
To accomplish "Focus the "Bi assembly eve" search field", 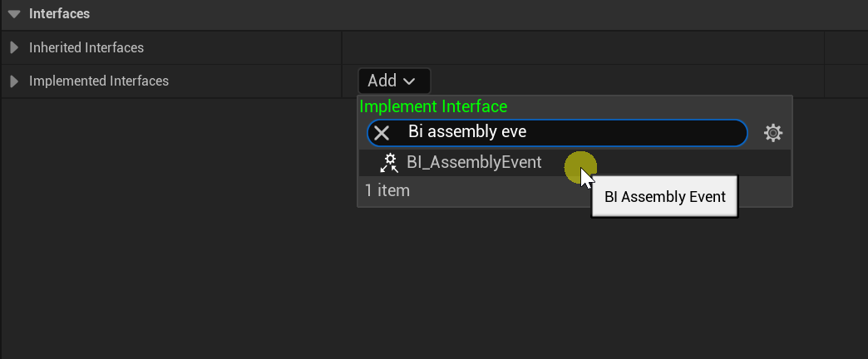I will (x=565, y=133).
